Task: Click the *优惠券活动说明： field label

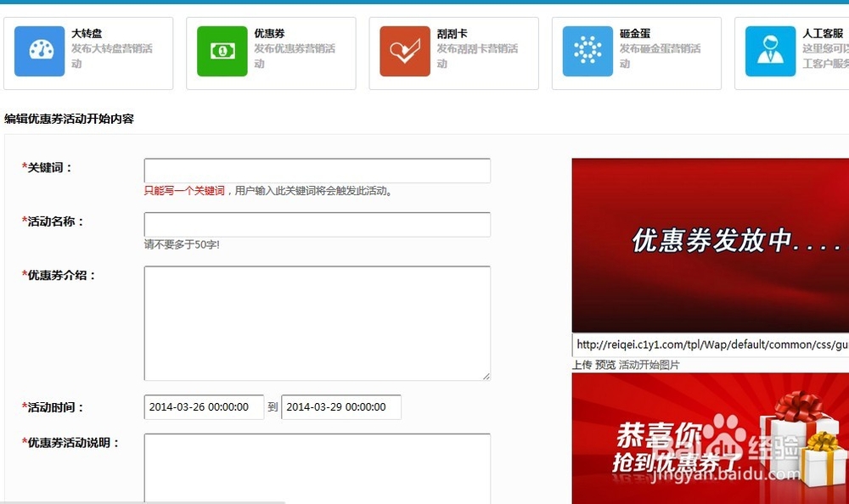Action: click(71, 442)
